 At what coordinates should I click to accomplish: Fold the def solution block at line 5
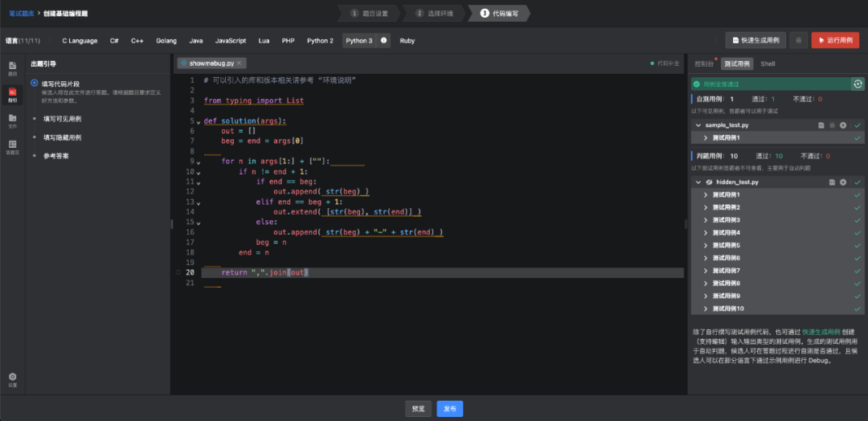click(199, 121)
